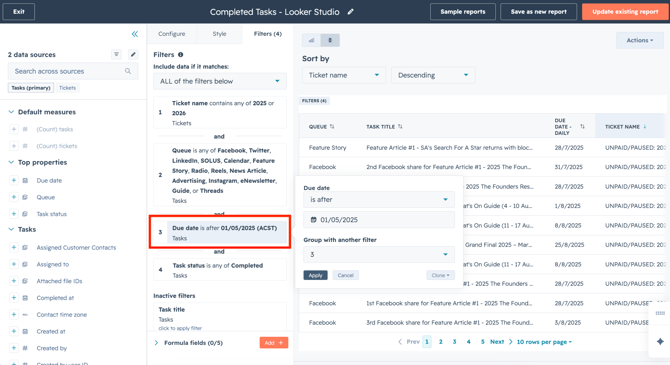
Task: Select the Tasks (primary) source tab
Action: pos(31,88)
